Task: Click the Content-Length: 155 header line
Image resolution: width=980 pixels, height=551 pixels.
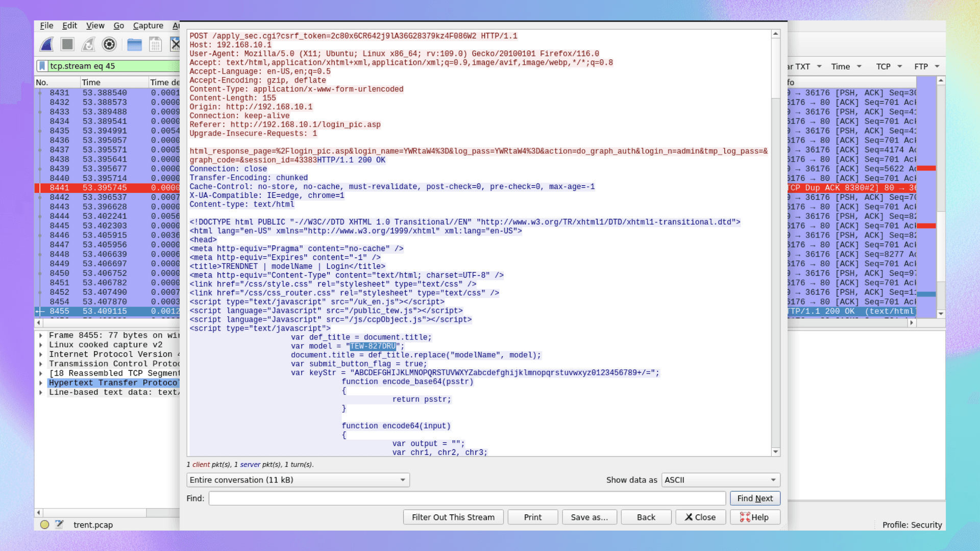Action: (233, 98)
